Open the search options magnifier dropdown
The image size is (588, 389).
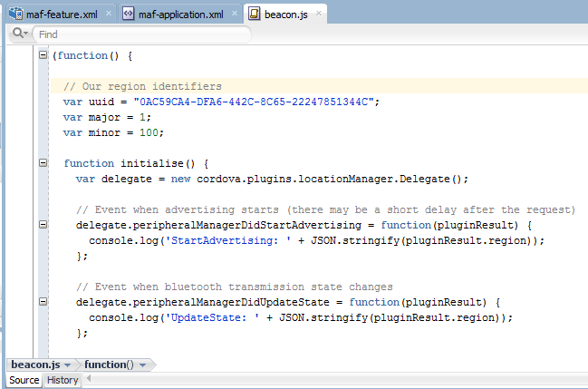coord(20,34)
